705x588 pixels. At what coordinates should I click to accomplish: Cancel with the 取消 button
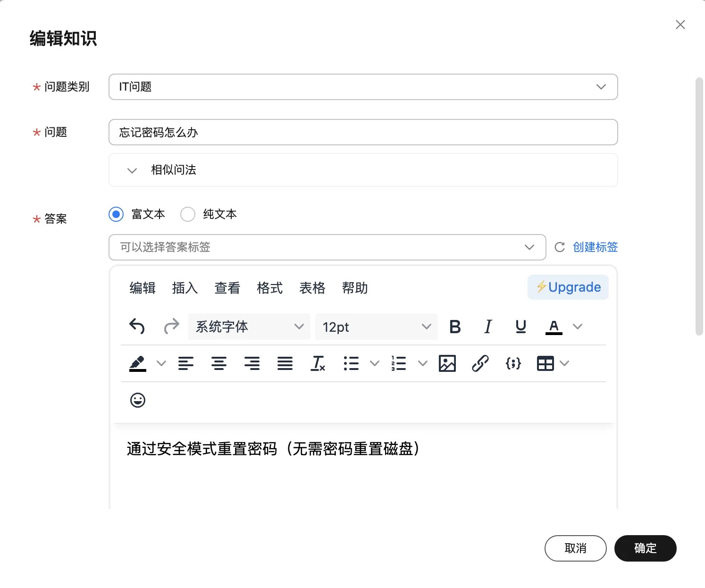coord(576,548)
